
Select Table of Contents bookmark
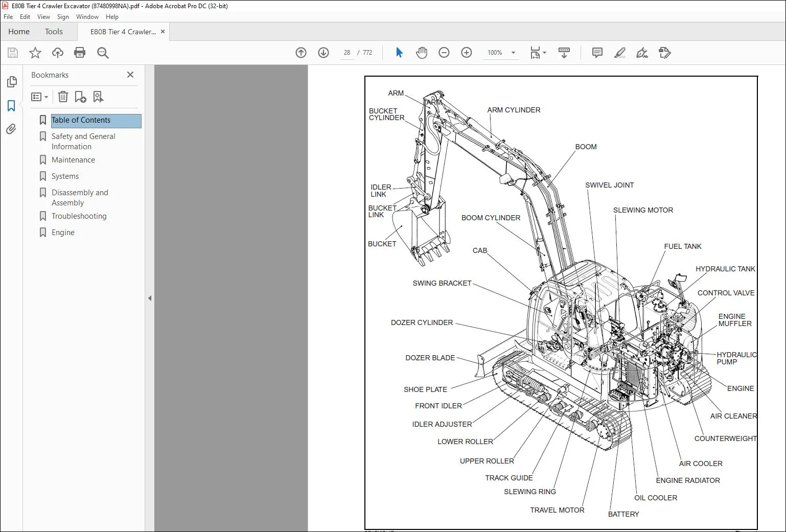coord(96,121)
